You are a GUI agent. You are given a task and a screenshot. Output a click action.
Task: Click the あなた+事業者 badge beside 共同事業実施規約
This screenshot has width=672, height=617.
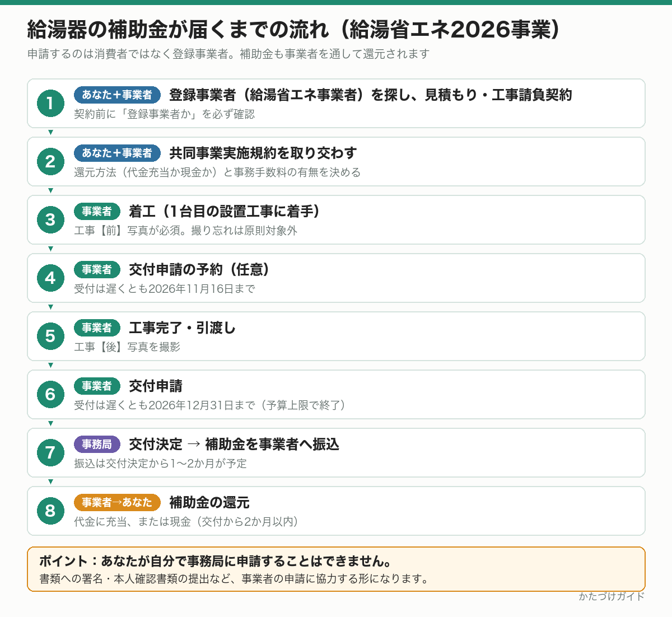(x=117, y=153)
